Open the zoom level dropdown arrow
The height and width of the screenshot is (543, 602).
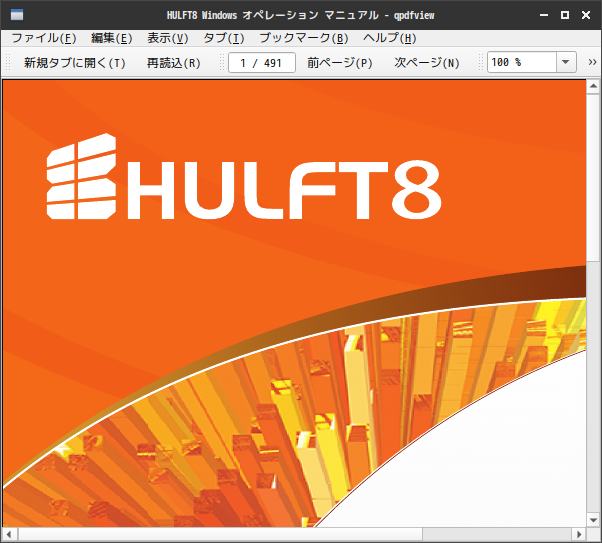(x=566, y=62)
